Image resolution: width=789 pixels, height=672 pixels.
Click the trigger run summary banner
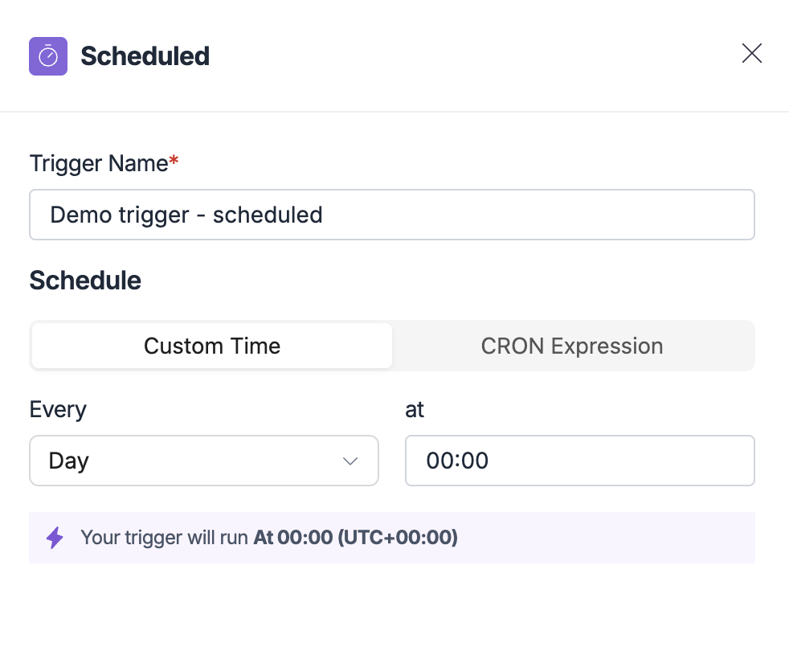392,538
